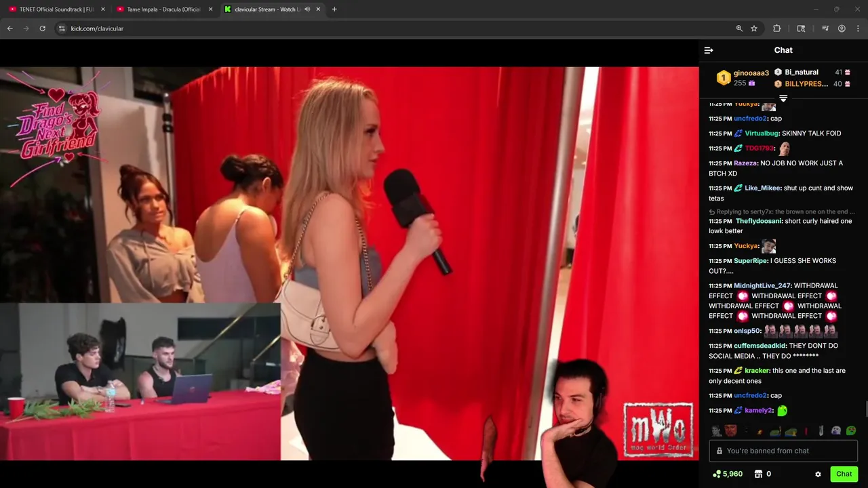This screenshot has height=488, width=868.
Task: Click the emote in TDG1793's message
Action: click(x=785, y=148)
